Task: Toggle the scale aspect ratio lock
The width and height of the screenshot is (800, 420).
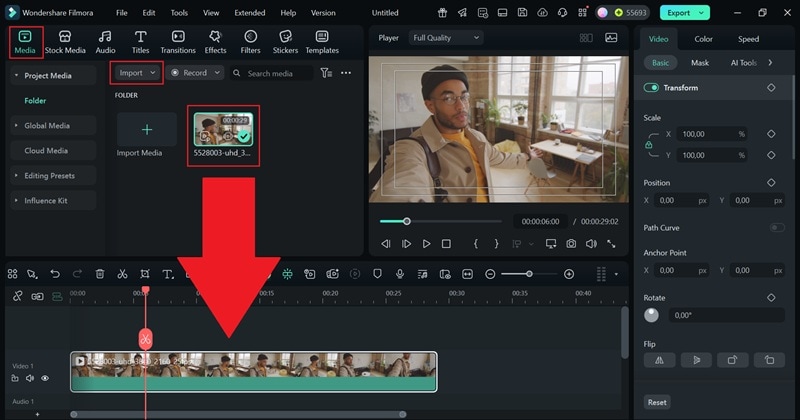Action: coord(648,145)
